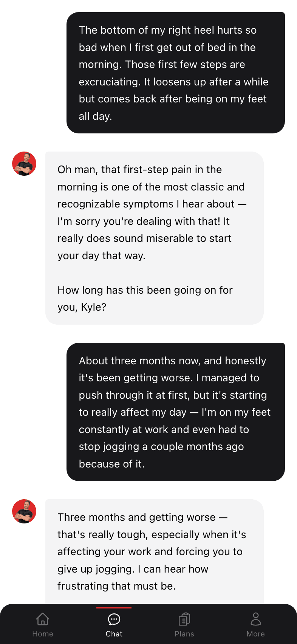Viewport: 297px width, 644px height.
Task: Tap the message about right heel pain
Action: point(176,73)
